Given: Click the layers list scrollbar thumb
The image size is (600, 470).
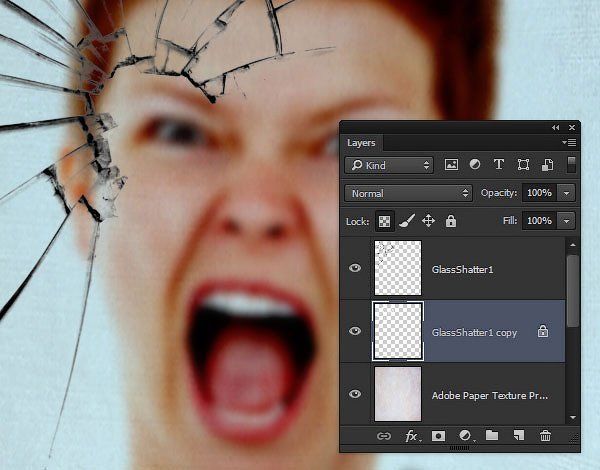Looking at the screenshot, I should 572,291.
